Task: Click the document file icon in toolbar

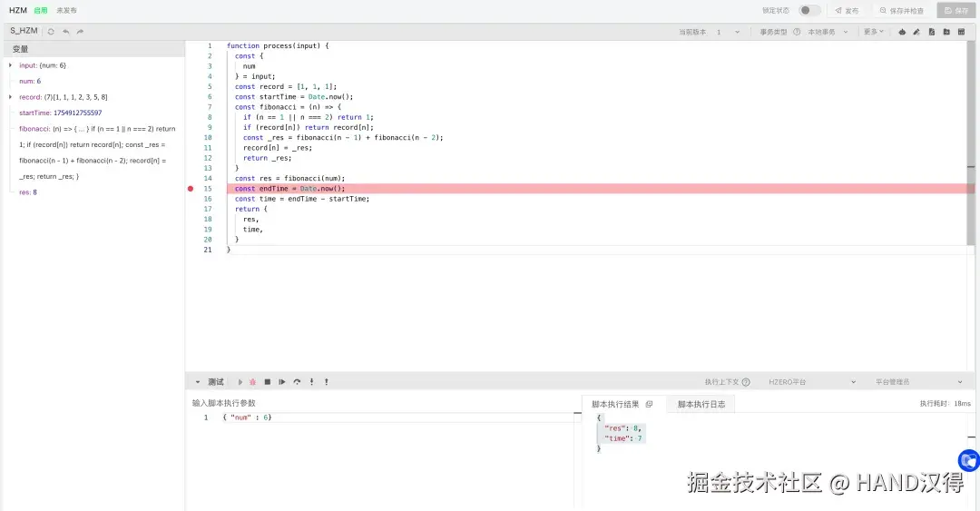Action: point(932,32)
